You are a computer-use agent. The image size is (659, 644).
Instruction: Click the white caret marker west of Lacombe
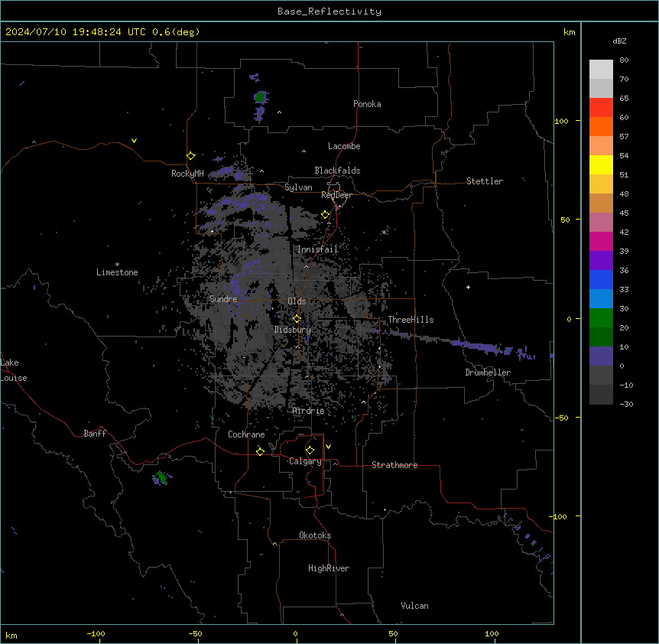coord(304,151)
